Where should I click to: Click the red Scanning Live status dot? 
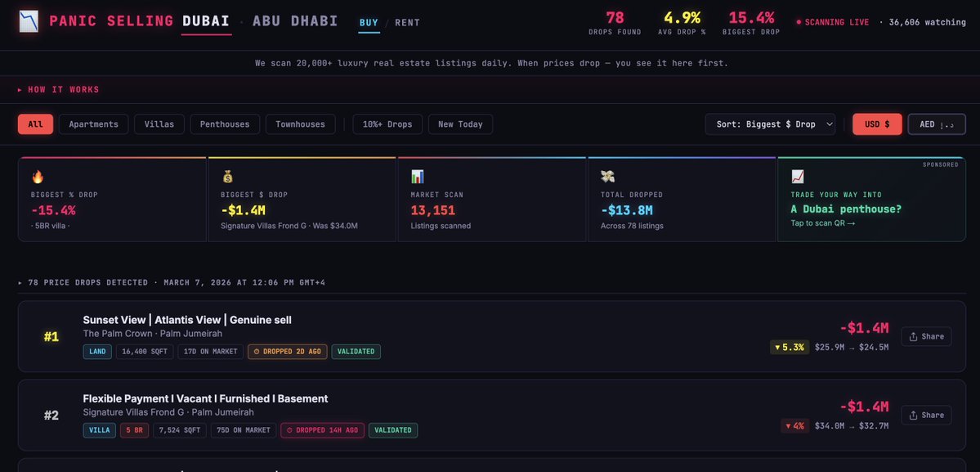798,23
